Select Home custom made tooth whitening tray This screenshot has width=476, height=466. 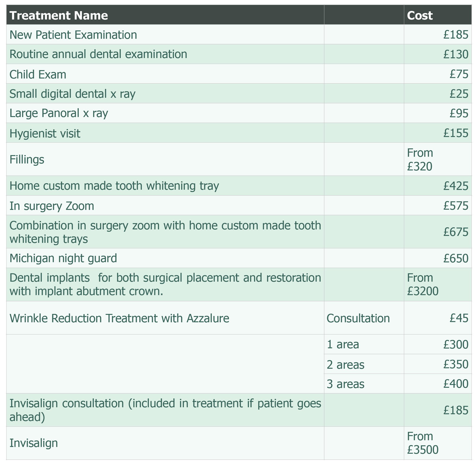(114, 186)
